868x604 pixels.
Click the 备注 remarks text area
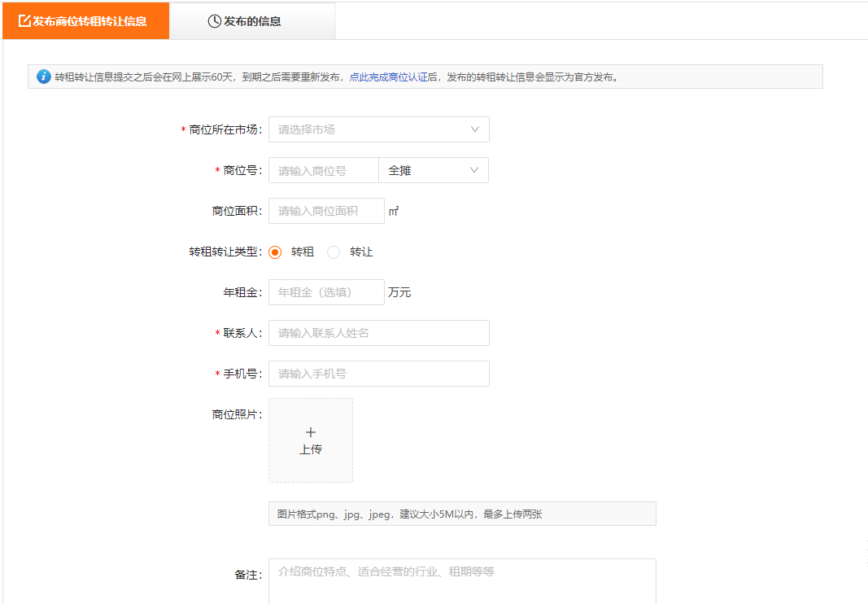point(462,580)
